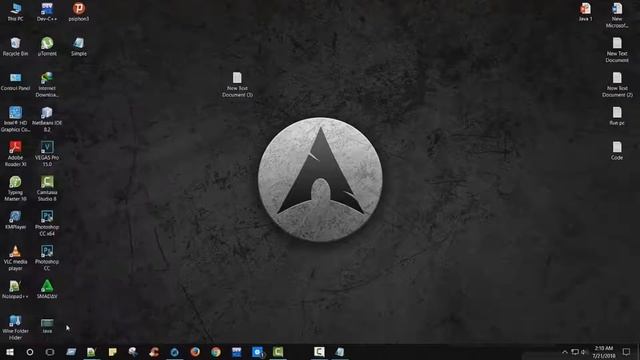Show hidden system tray icons chevron
This screenshot has width=640, height=360.
pyautogui.click(x=565, y=352)
